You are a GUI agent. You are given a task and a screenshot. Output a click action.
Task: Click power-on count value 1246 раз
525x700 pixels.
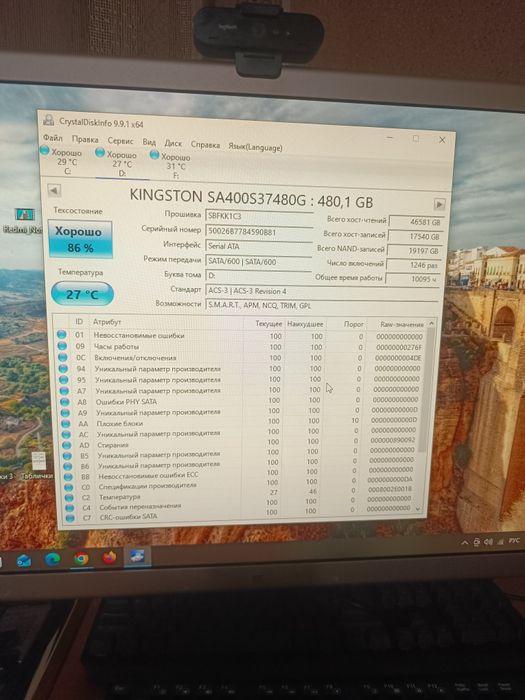(x=413, y=265)
